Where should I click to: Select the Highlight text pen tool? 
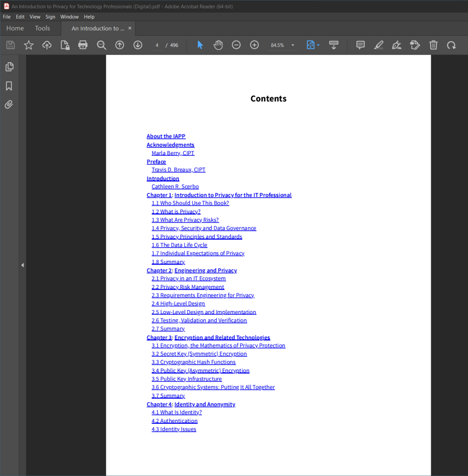pos(379,45)
